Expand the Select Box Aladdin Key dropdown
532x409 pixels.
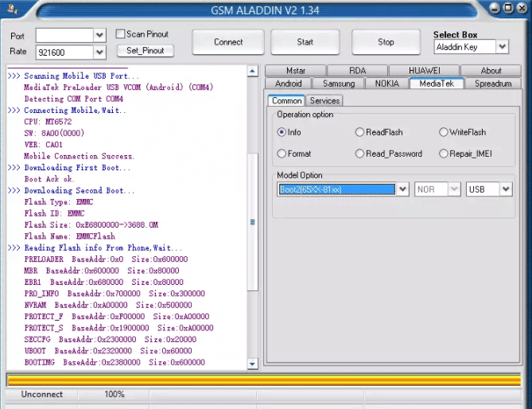pos(502,46)
